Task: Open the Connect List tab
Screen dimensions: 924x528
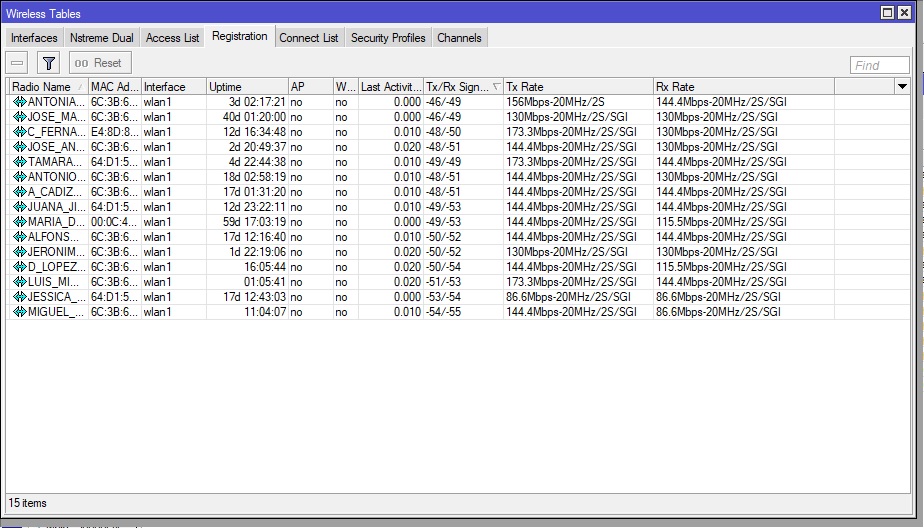Action: tap(309, 38)
